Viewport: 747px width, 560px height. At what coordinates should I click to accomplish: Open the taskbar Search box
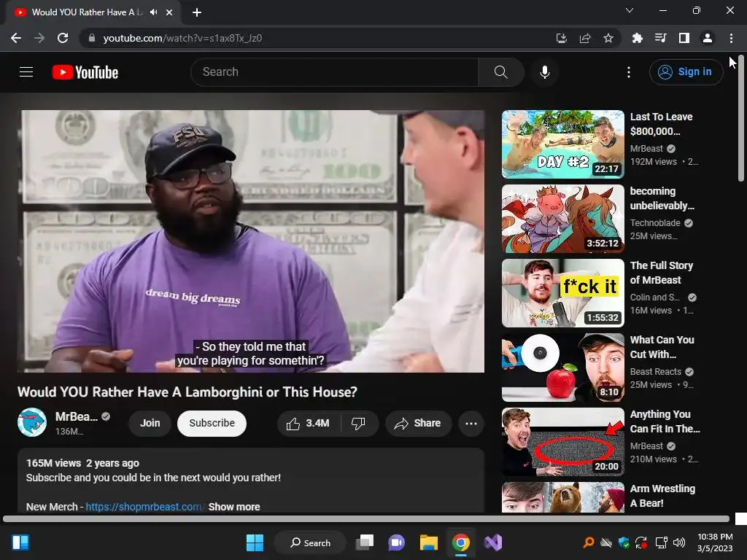pyautogui.click(x=310, y=542)
